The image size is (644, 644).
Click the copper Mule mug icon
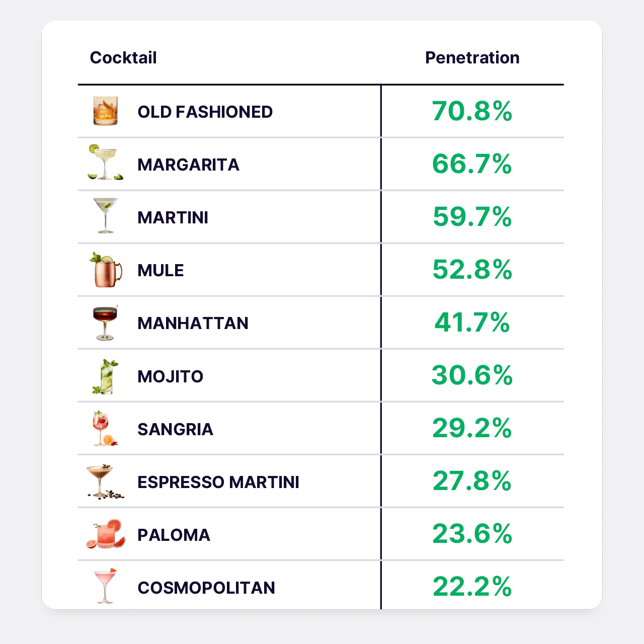106,270
